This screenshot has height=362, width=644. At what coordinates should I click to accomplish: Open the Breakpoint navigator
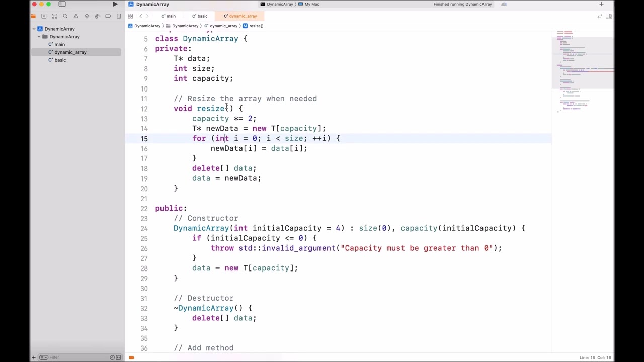point(108,16)
